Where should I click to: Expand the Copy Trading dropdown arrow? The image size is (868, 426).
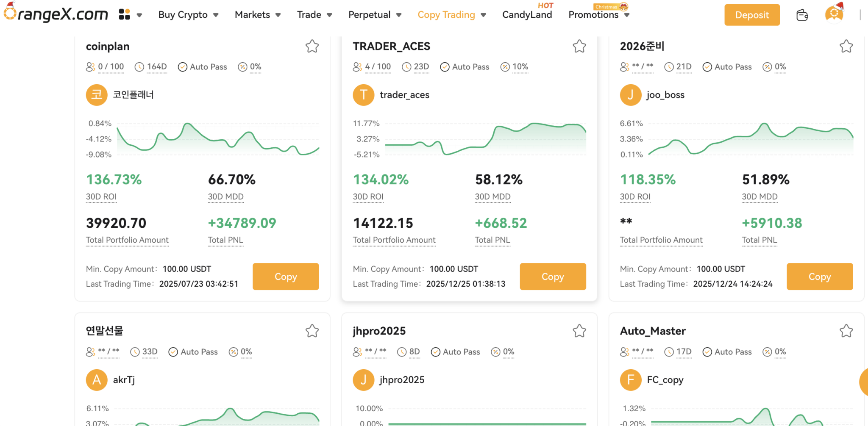pyautogui.click(x=483, y=15)
